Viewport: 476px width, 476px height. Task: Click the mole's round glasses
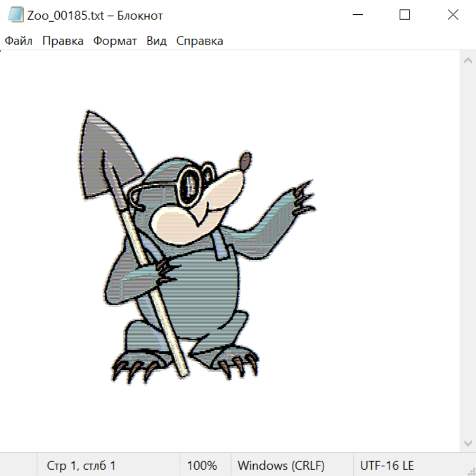[190, 185]
